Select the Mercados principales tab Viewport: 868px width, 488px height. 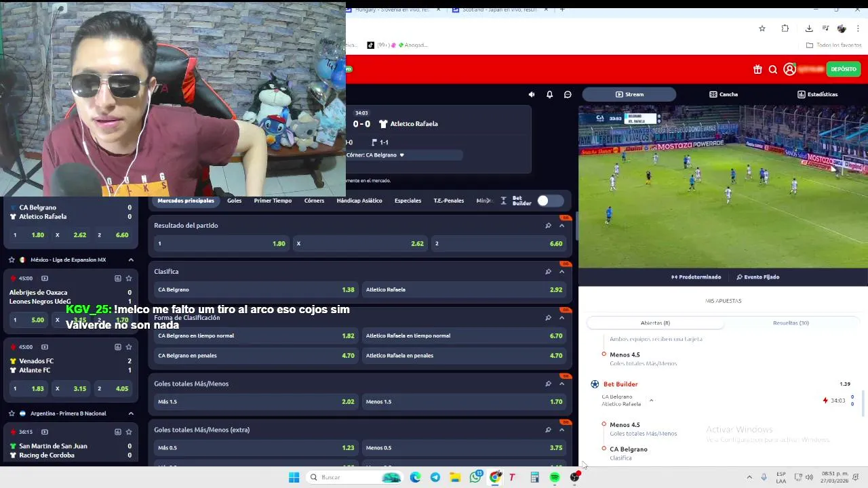click(186, 201)
